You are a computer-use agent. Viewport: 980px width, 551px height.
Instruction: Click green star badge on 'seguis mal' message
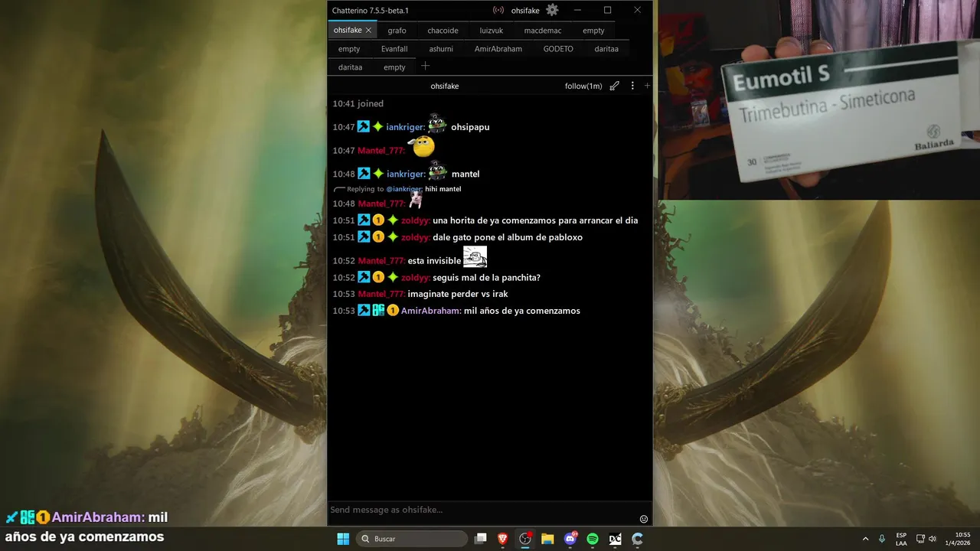(x=393, y=277)
